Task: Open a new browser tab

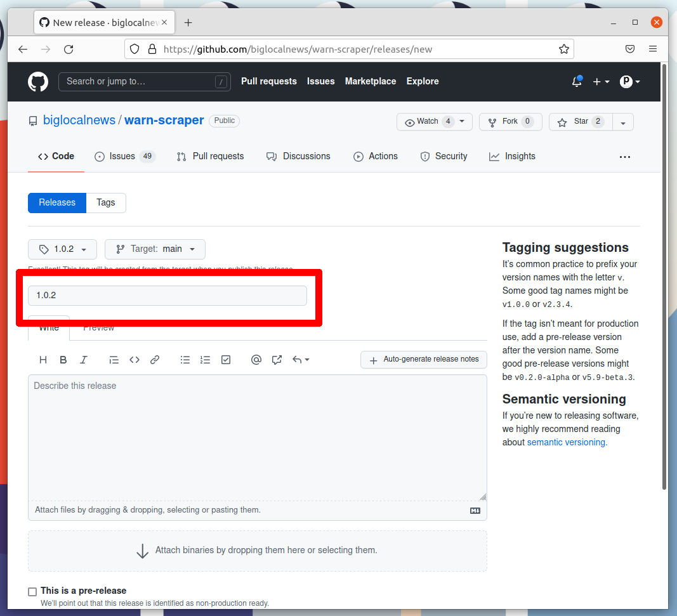Action: click(188, 22)
